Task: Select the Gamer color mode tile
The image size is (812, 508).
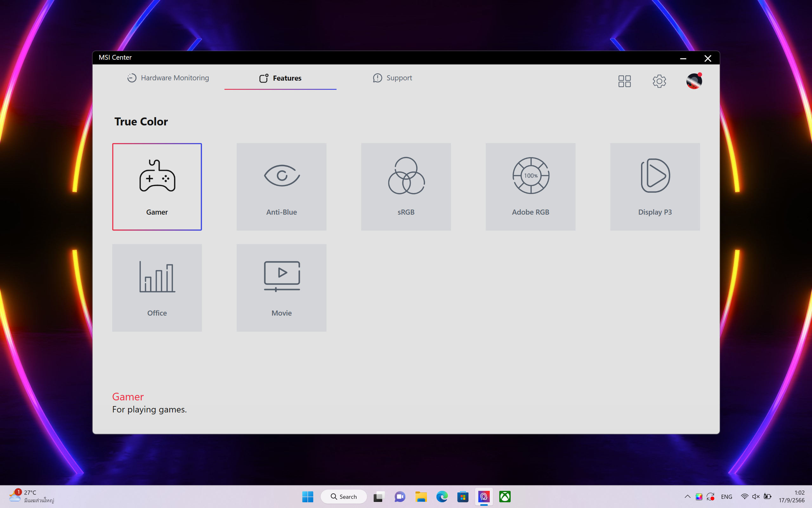Action: pyautogui.click(x=157, y=187)
